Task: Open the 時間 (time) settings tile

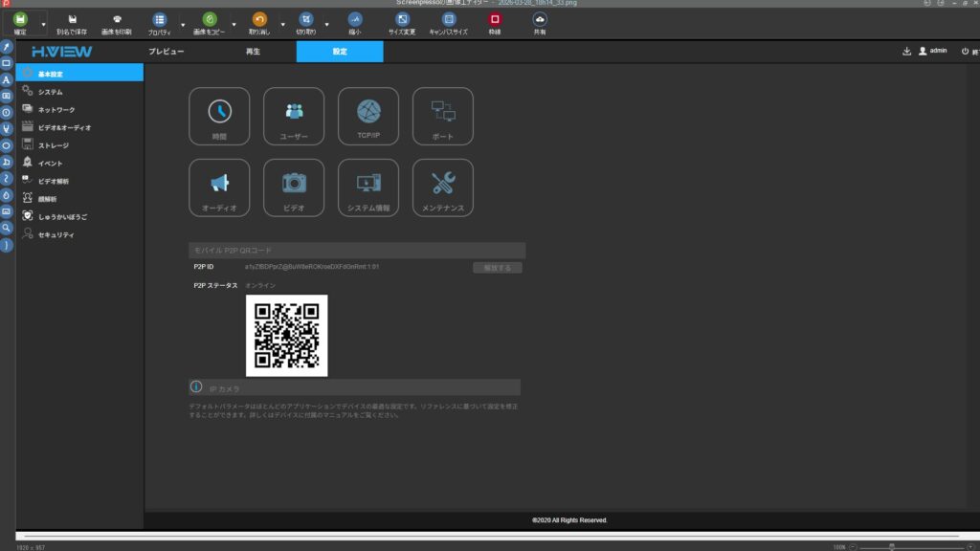Action: click(x=219, y=117)
